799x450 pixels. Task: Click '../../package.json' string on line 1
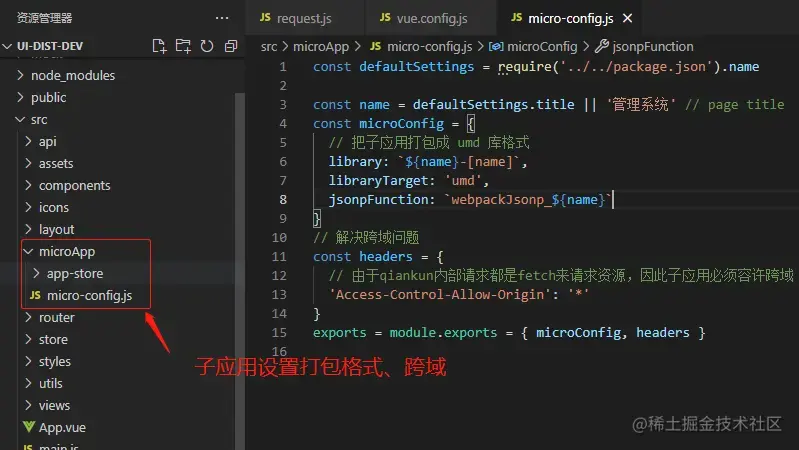[x=636, y=67]
